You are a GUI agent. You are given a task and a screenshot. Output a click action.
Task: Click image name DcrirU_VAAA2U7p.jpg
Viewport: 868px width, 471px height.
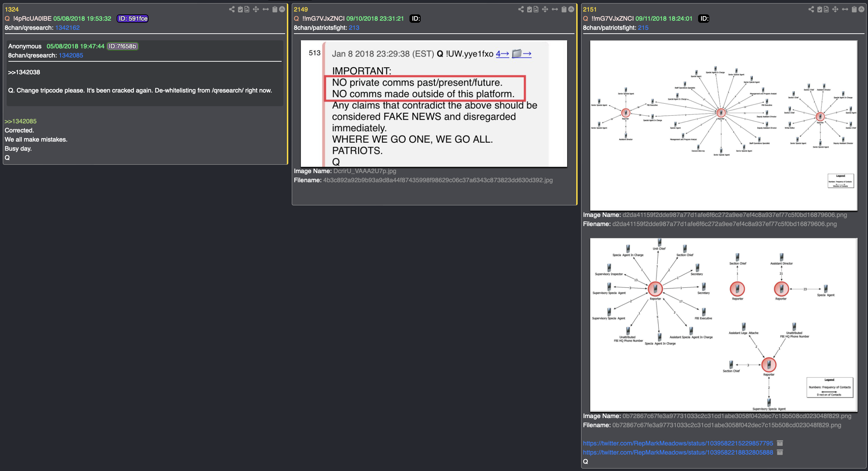point(365,171)
